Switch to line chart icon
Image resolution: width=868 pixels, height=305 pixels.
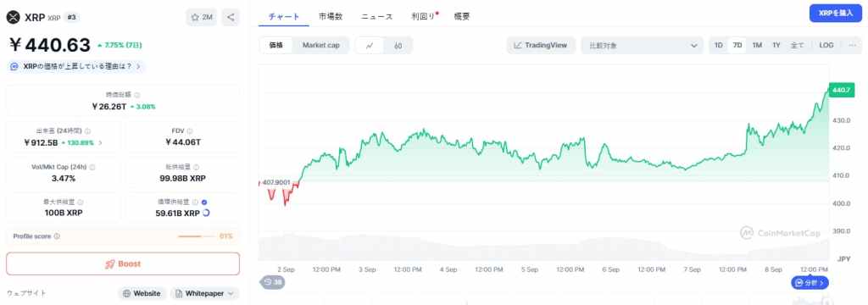pyautogui.click(x=370, y=46)
